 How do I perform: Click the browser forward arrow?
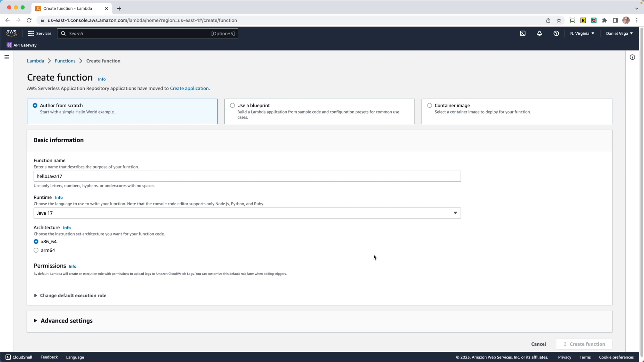(18, 20)
